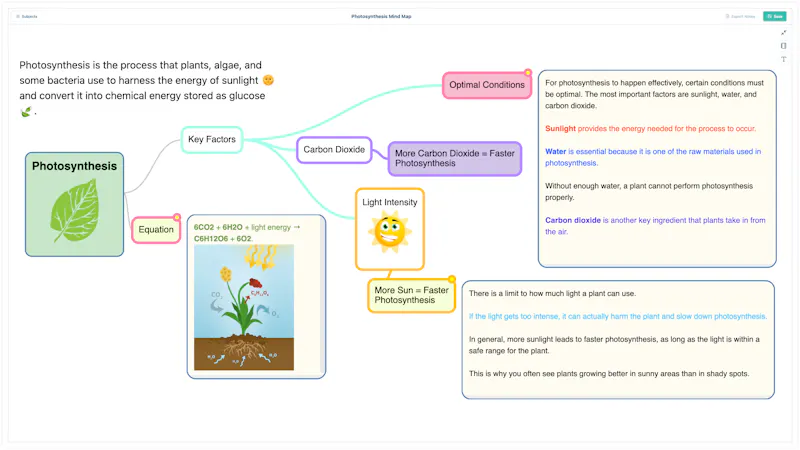Click 'If the light gets too intense' sentence
Screen dimensions: 800x450
pos(617,316)
